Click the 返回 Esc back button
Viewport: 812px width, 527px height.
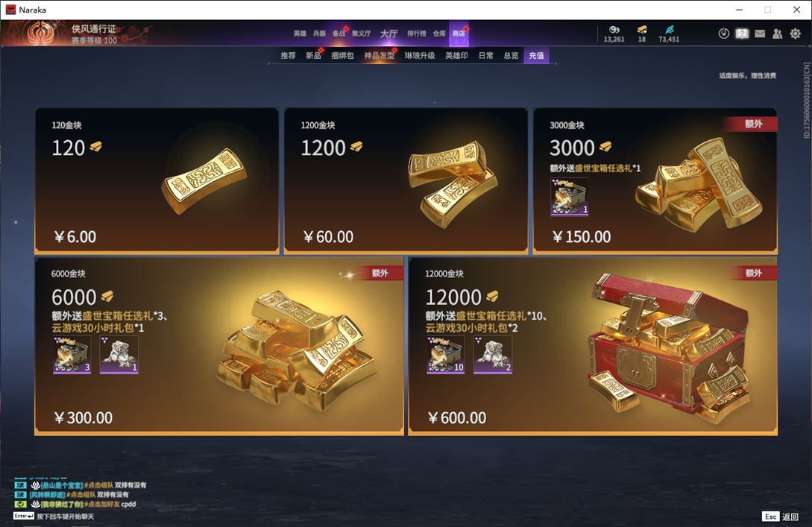point(781,517)
